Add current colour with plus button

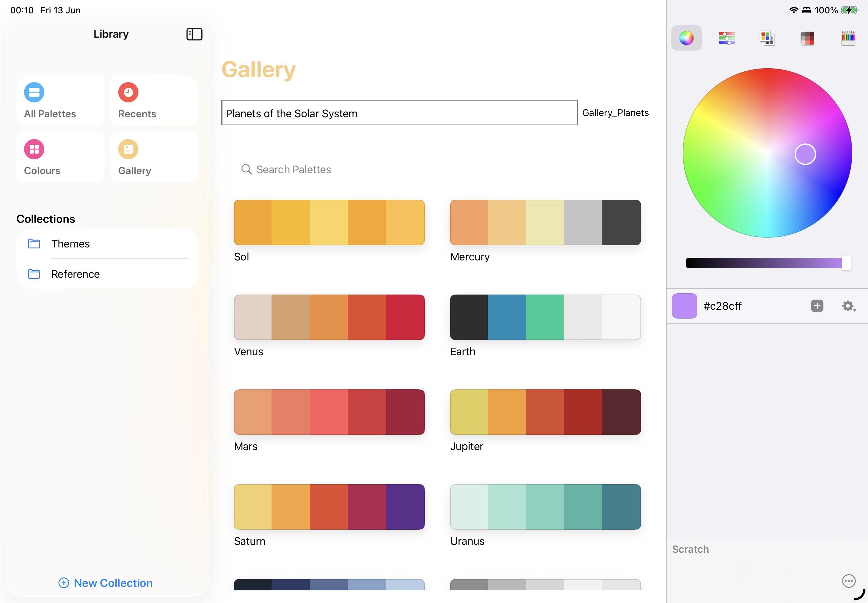817,306
